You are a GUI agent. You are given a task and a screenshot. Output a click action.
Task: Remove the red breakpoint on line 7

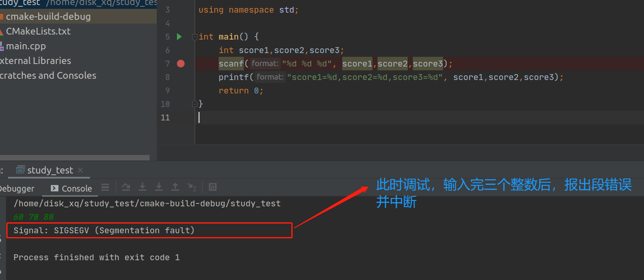[181, 64]
